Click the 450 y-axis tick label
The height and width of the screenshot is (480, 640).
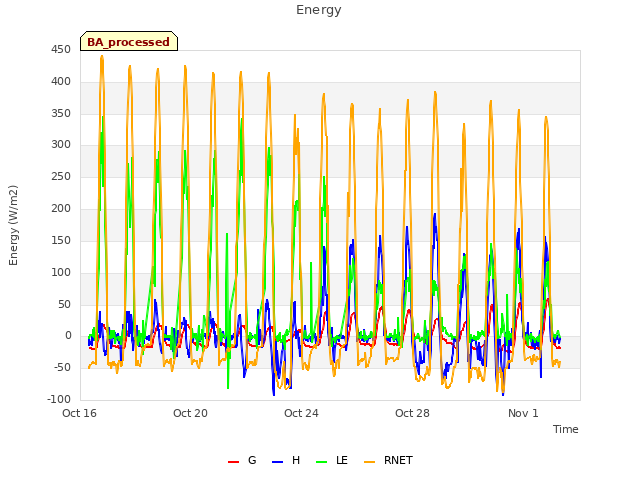point(61,50)
